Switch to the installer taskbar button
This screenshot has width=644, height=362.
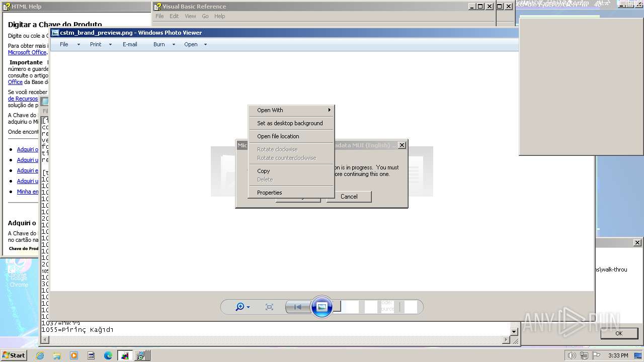[x=141, y=355]
